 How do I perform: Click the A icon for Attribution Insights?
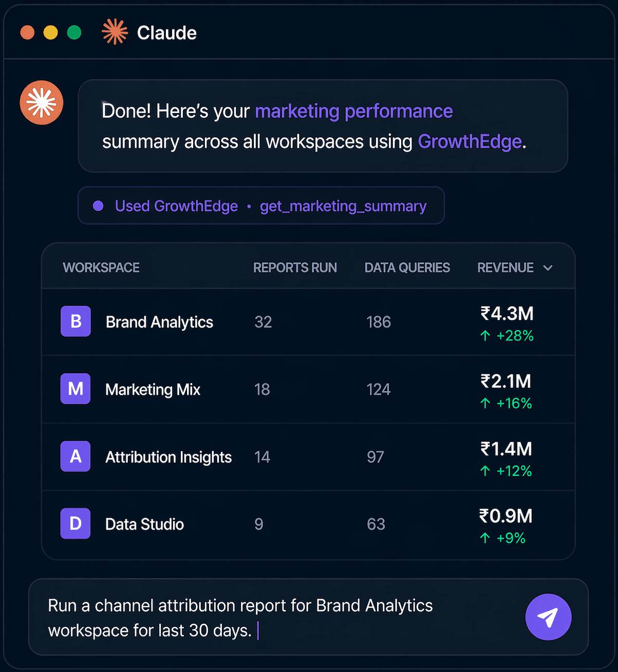point(76,456)
